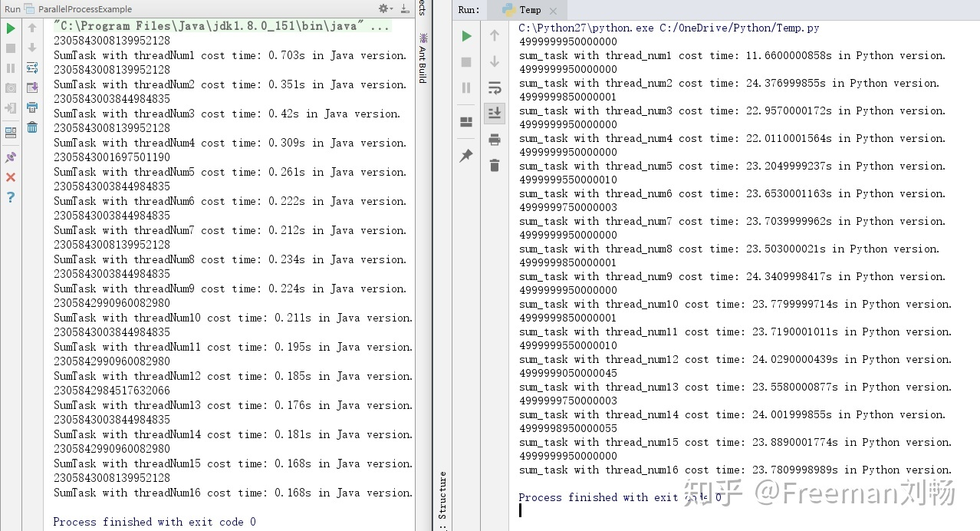Restore layout in the Python Run panel
This screenshot has height=531, width=980.
point(466,122)
